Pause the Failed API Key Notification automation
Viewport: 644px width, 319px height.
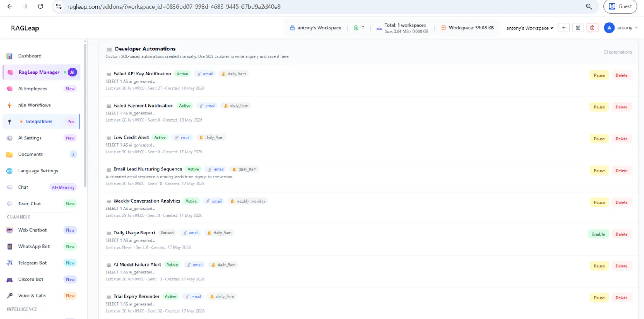click(599, 75)
